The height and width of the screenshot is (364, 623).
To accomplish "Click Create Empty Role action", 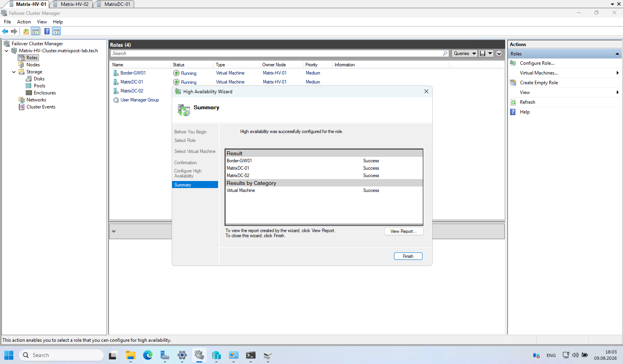I will 539,83.
